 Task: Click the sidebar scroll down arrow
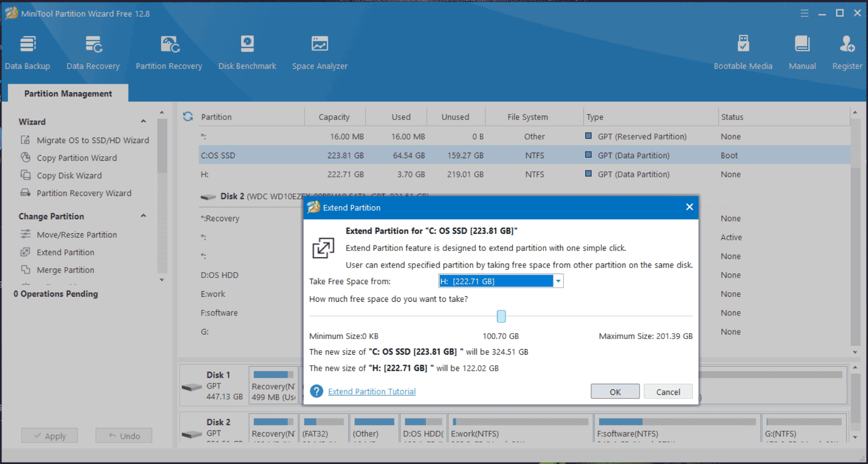[162, 280]
